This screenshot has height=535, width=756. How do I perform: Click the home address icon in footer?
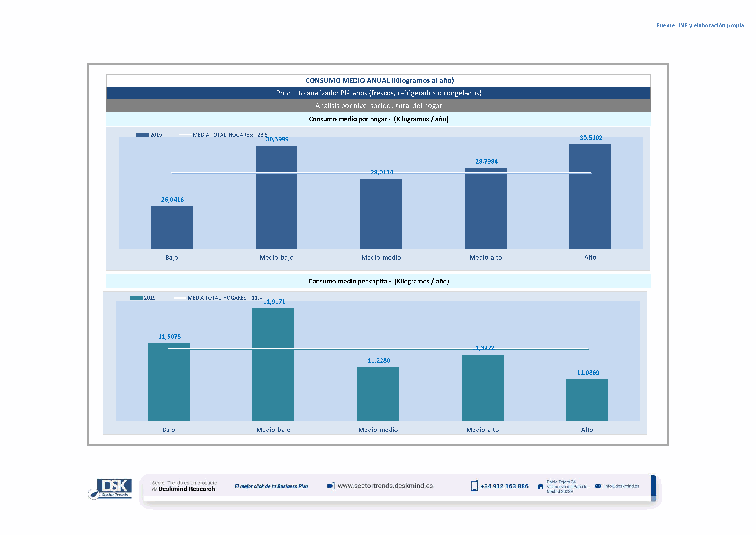(x=540, y=487)
